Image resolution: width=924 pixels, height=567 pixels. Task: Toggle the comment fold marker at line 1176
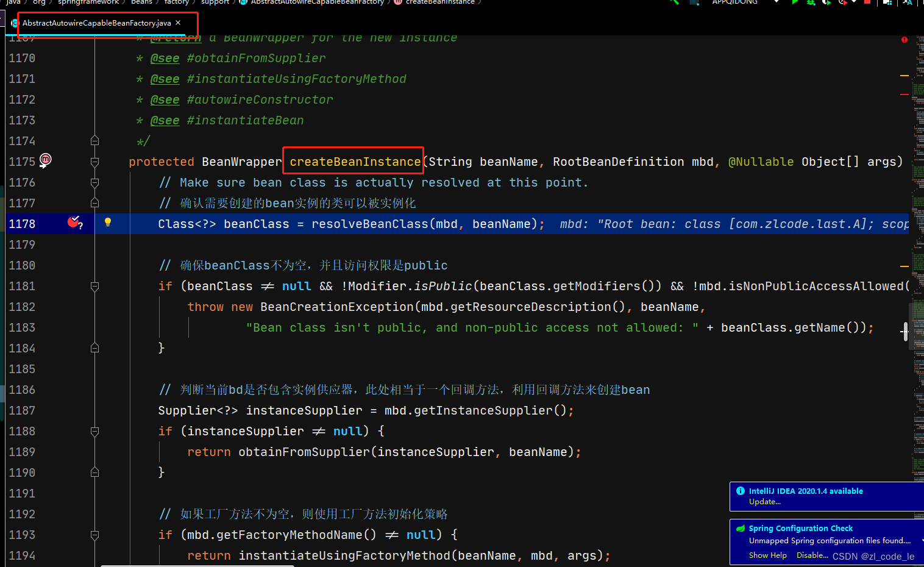point(94,182)
